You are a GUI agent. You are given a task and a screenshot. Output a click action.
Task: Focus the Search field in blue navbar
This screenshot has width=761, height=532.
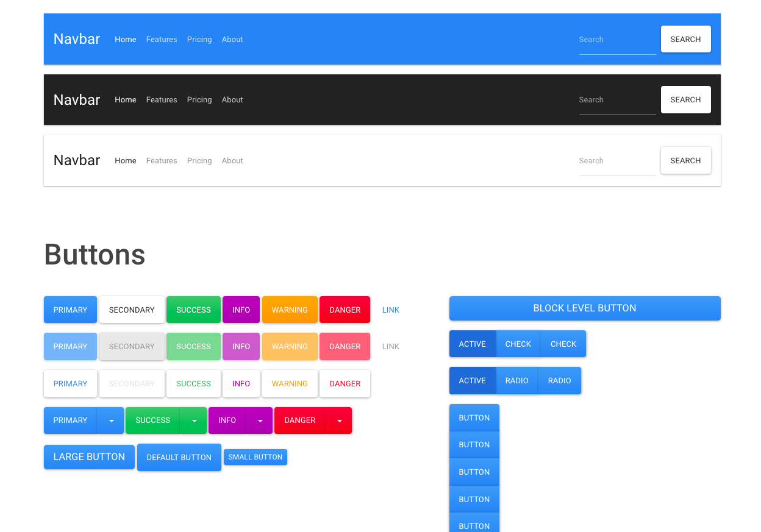pyautogui.click(x=617, y=40)
